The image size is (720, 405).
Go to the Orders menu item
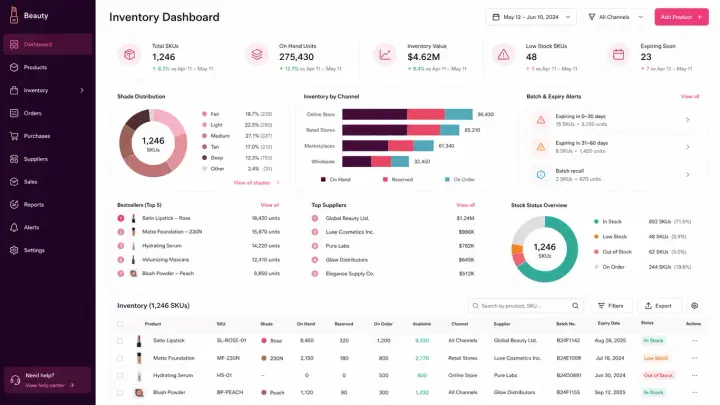[x=48, y=113]
